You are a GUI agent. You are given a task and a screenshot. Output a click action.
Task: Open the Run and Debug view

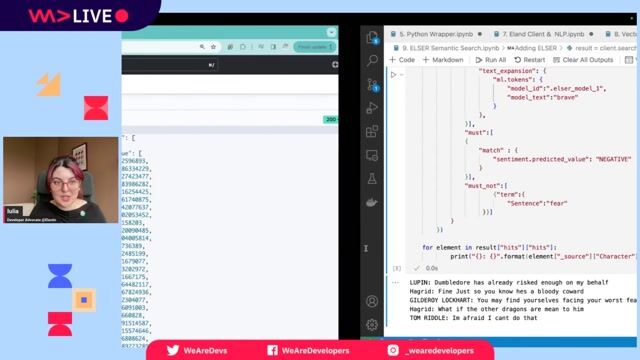(x=372, y=108)
